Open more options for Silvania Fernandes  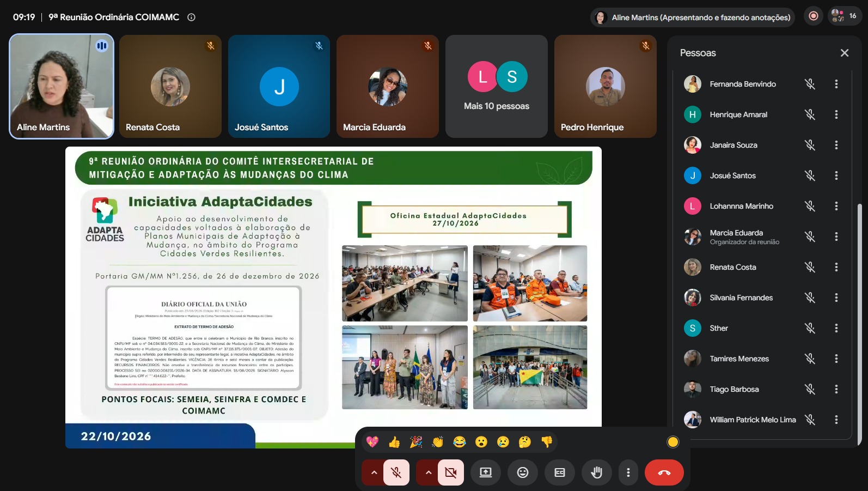[x=836, y=298]
